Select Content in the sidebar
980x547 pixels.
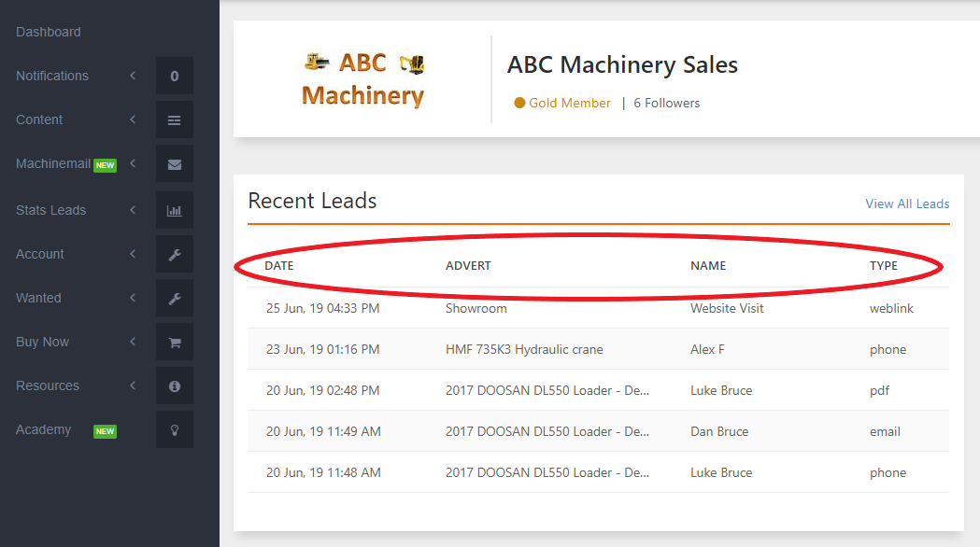(x=38, y=119)
